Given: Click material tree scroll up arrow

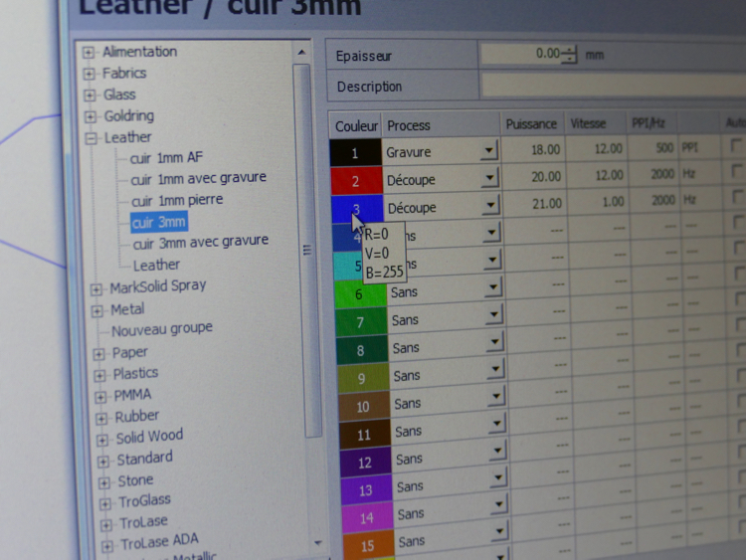Looking at the screenshot, I should [301, 53].
